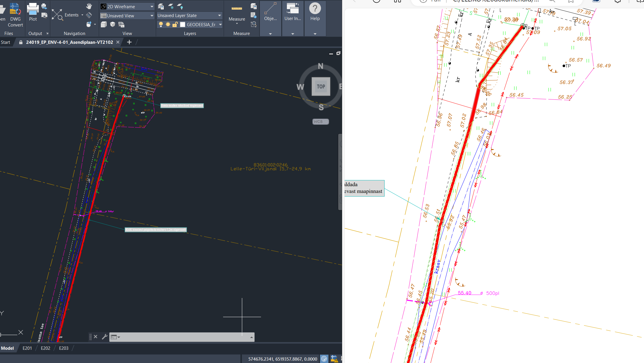Switch to the Model tab
Image resolution: width=644 pixels, height=363 pixels.
(7, 348)
